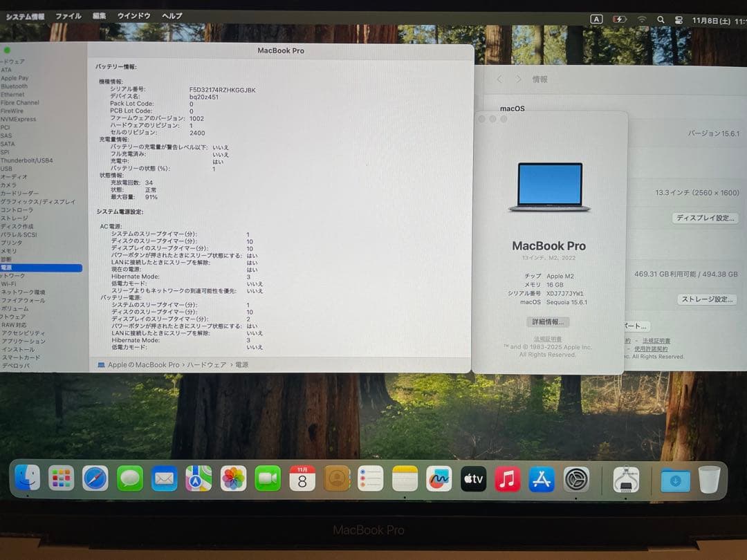This screenshot has width=747, height=560.
Task: Click the 詳細情報 button
Action: pos(548,322)
